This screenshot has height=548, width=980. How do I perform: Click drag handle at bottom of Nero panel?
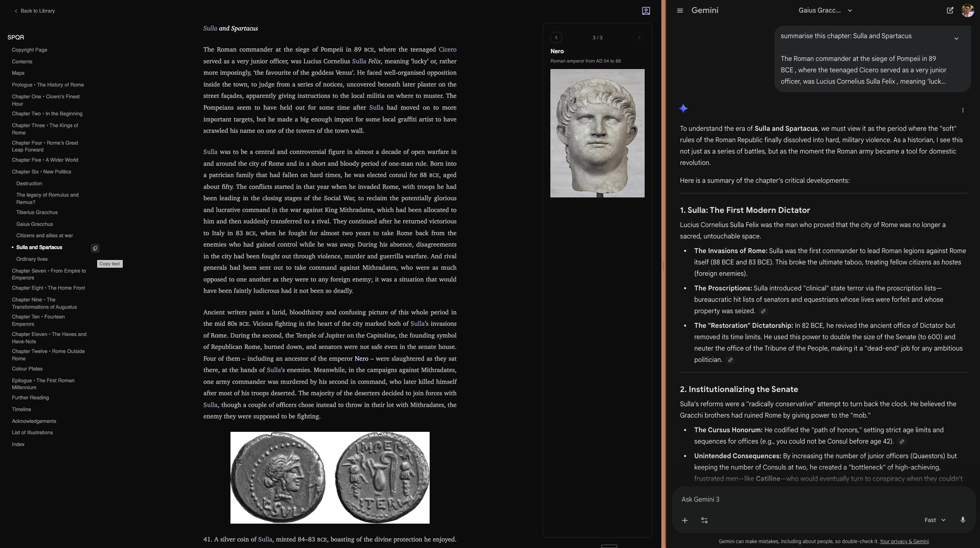609,546
